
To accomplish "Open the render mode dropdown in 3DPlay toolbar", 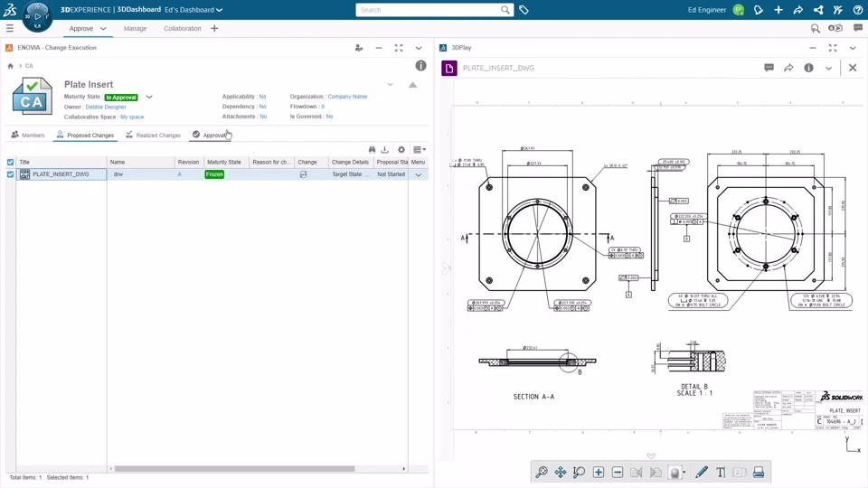I will (x=684, y=473).
